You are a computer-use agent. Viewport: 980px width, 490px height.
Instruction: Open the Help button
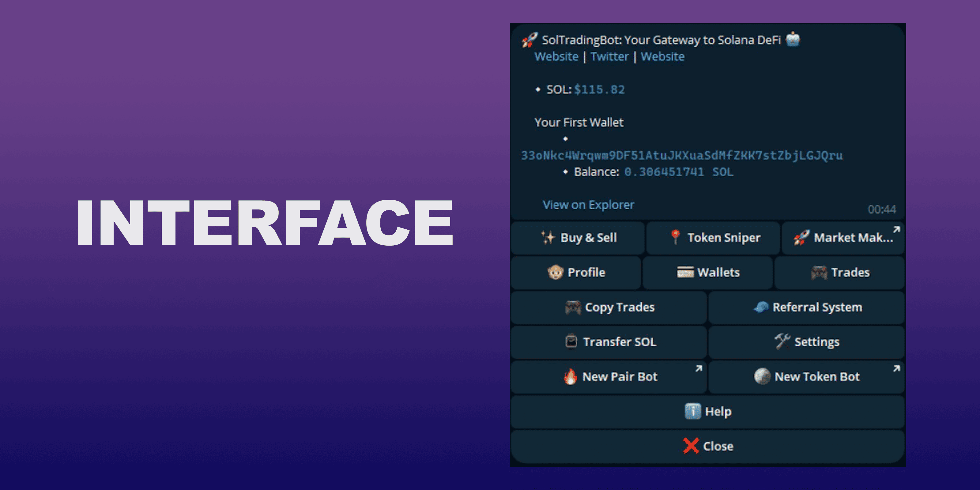(x=708, y=411)
